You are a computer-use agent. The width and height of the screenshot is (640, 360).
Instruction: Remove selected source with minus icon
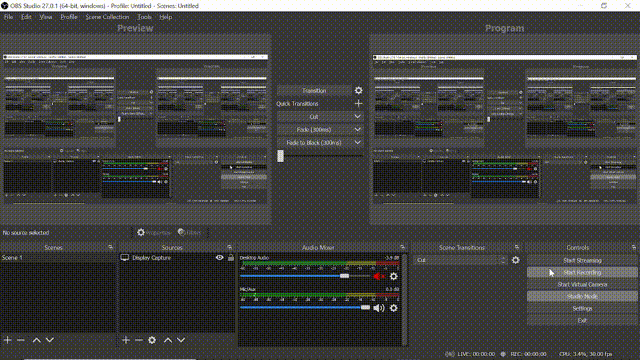pyautogui.click(x=139, y=340)
